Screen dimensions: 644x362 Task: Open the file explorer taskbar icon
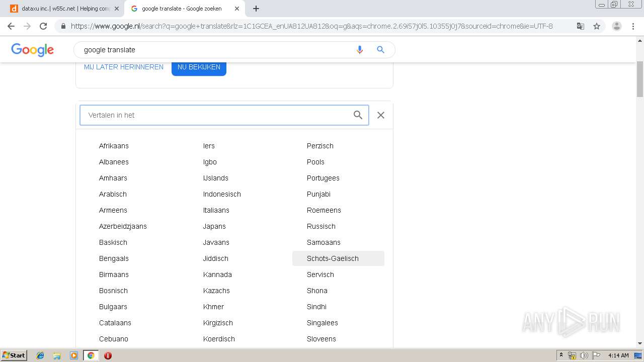[x=57, y=355]
